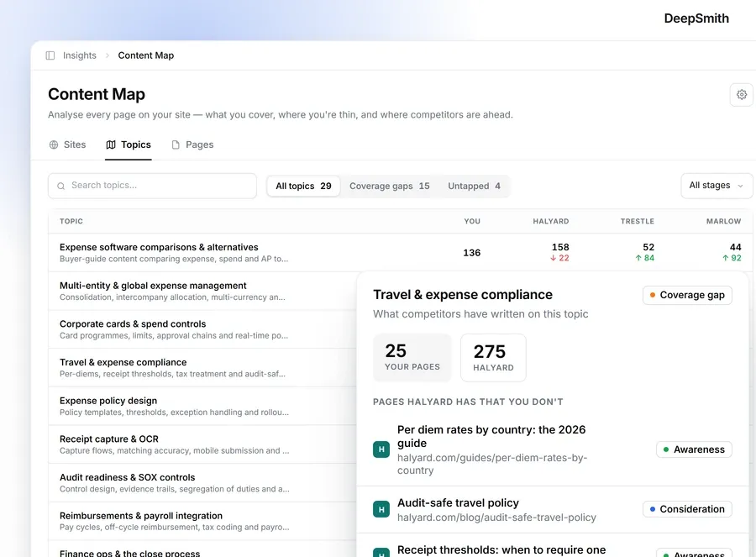756x557 pixels.
Task: Go to Insights in the breadcrumb
Action: pyautogui.click(x=80, y=55)
